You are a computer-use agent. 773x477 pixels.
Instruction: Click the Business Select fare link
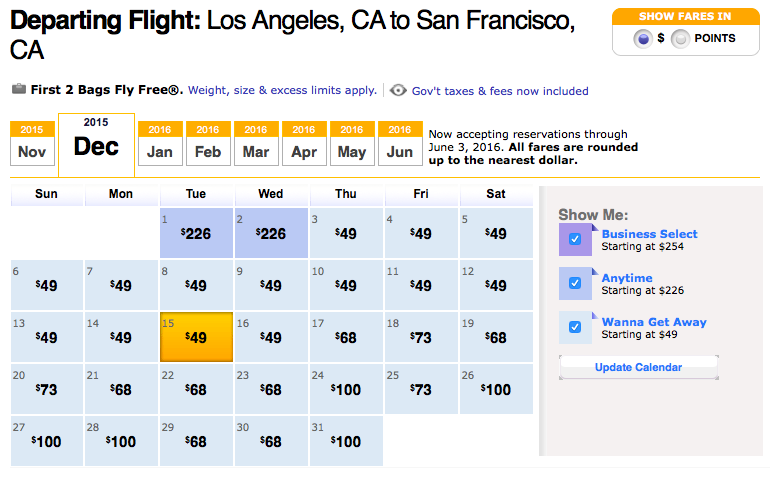(649, 234)
